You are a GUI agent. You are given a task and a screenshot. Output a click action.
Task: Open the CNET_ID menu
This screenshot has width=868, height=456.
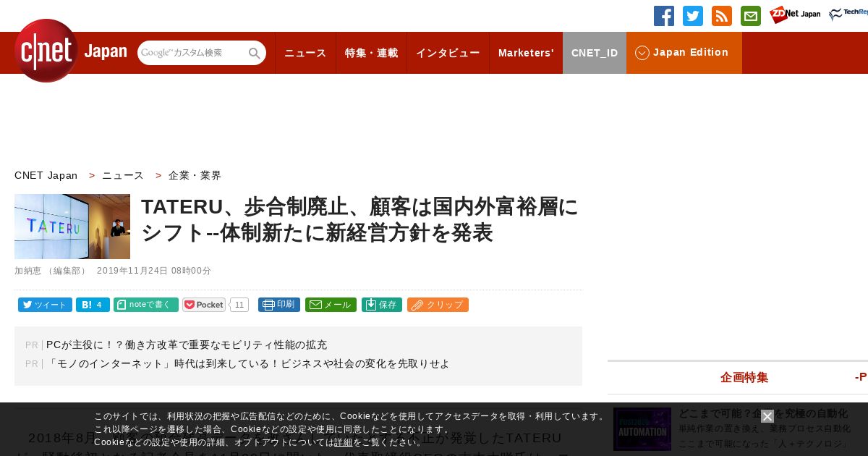coord(595,53)
